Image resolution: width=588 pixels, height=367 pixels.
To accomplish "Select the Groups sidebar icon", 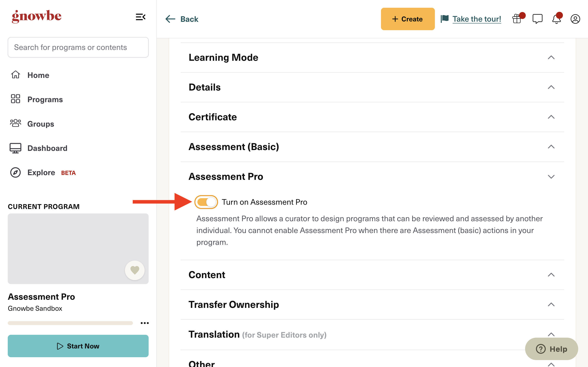I will (16, 124).
